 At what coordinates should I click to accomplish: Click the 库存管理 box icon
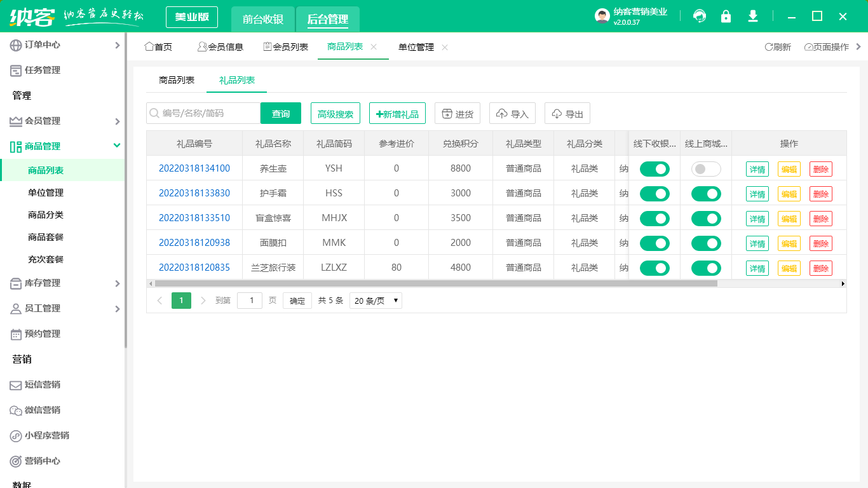coord(16,283)
